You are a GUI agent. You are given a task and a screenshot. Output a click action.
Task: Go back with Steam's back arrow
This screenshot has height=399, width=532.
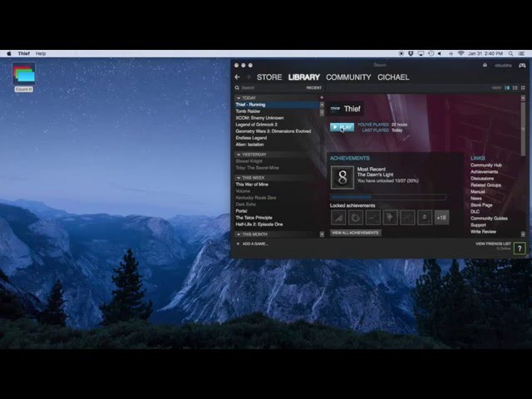[x=237, y=77]
